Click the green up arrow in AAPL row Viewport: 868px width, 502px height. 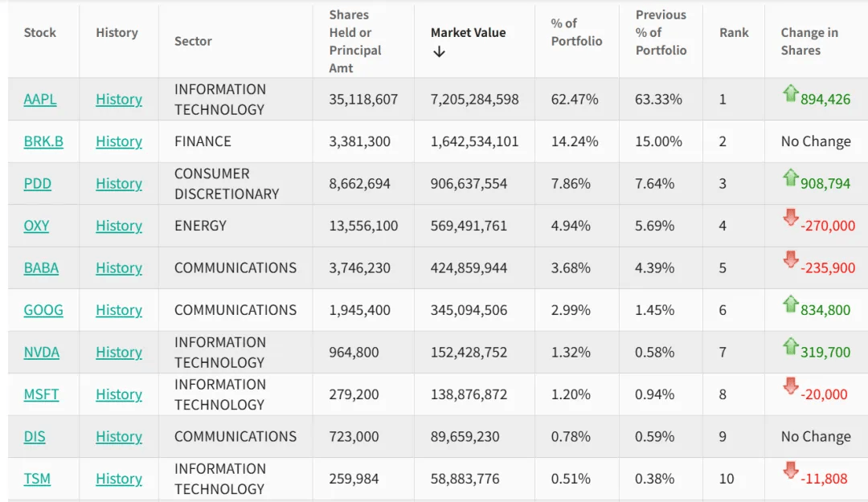[790, 94]
